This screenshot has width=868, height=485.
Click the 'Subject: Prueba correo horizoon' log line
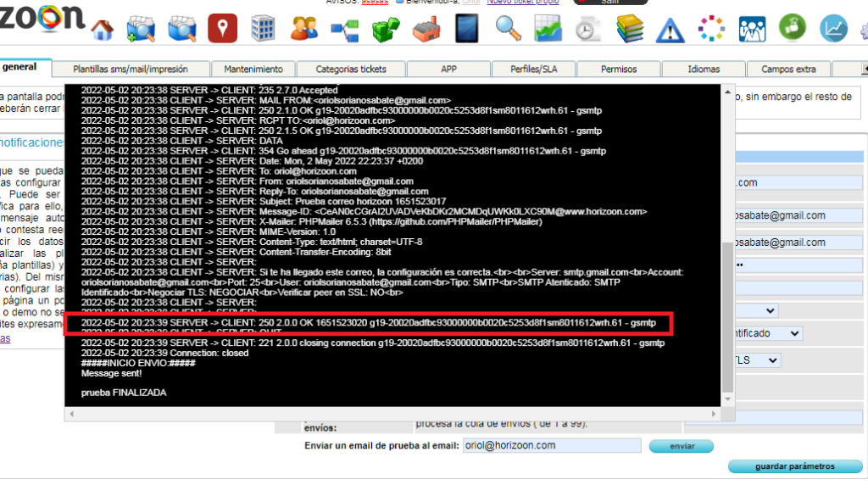pos(264,202)
